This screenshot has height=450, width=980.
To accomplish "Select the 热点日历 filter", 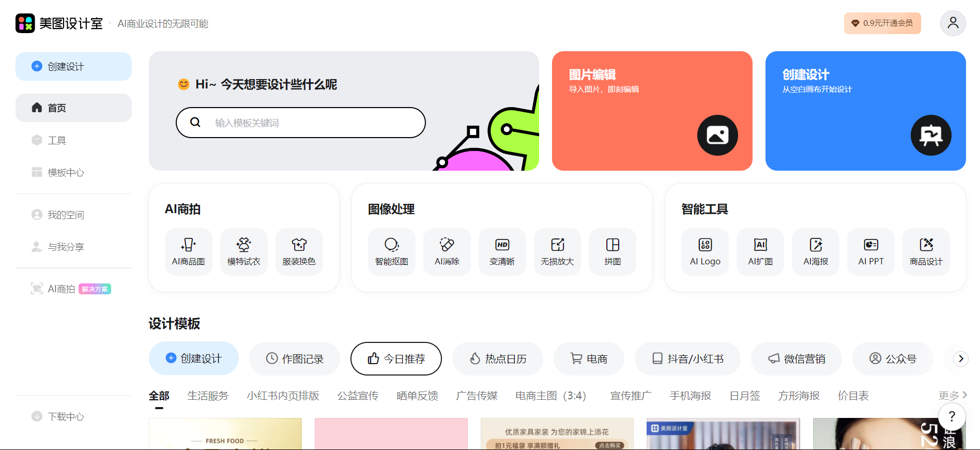I will [x=498, y=358].
